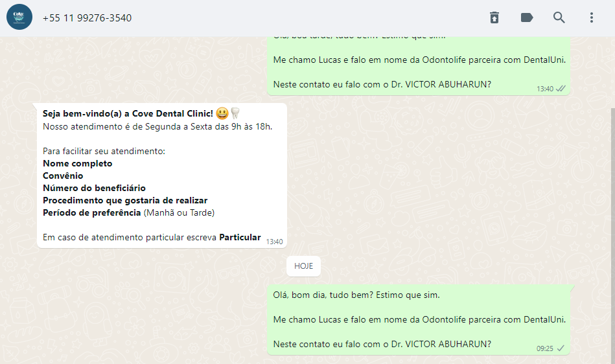The image size is (615, 364).
Task: Click the 'Período de preferência' line
Action: [129, 212]
